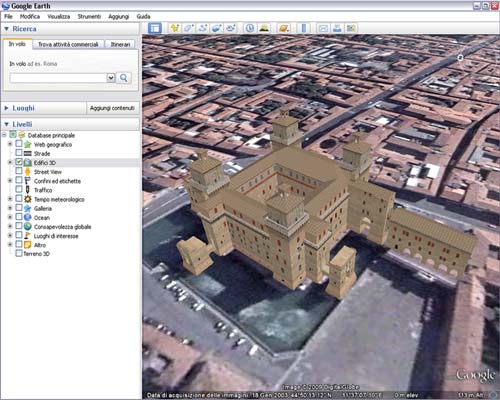Switch to Trova attività commerciali tab
This screenshot has width=500, height=400.
[68, 44]
